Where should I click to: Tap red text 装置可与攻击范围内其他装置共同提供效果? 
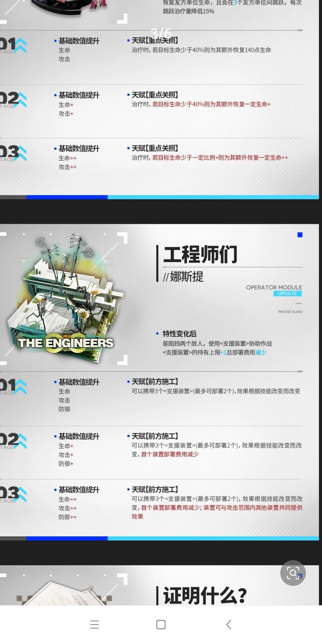click(217, 512)
